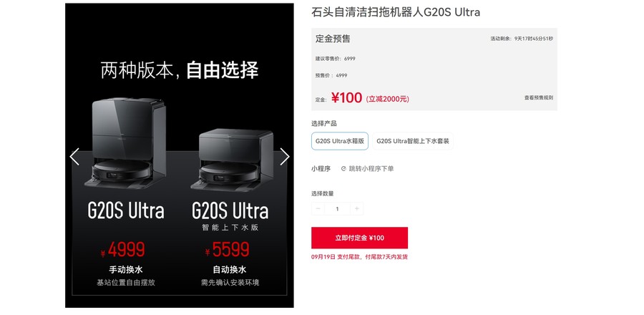Click the mini program jump icon

point(343,168)
